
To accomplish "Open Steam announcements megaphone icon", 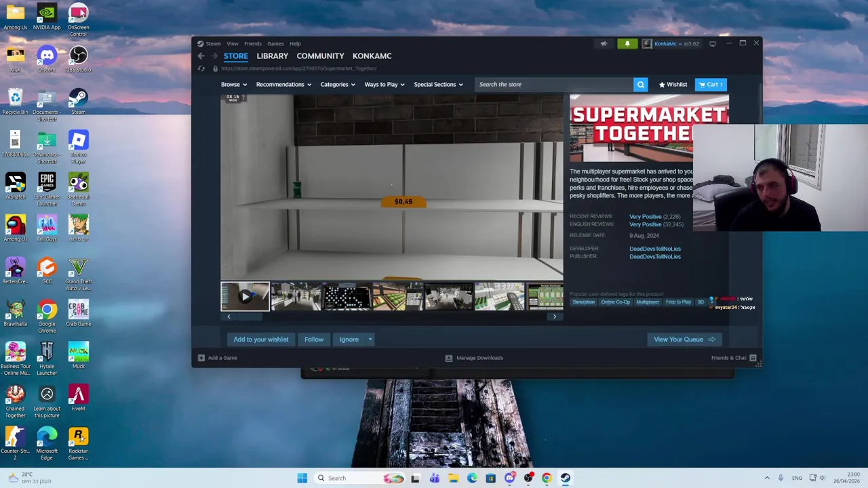I will coord(604,43).
